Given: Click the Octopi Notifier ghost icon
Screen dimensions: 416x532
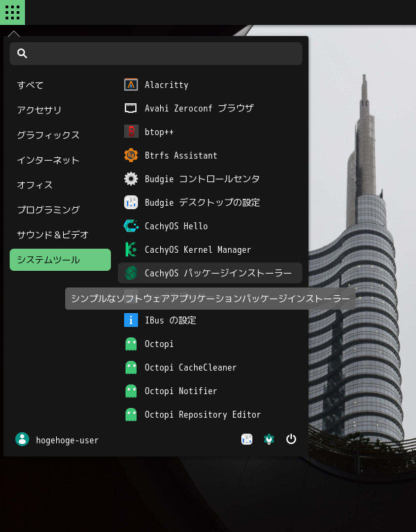Looking at the screenshot, I should [131, 391].
